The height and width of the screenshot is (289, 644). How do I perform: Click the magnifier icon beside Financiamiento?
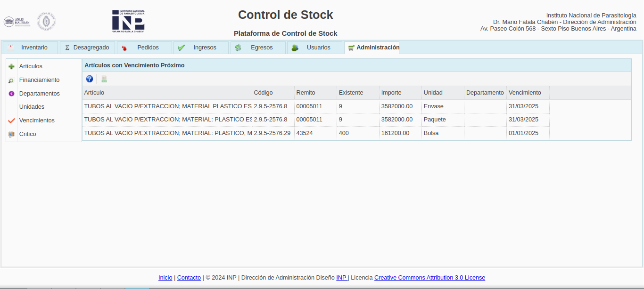[x=11, y=80]
